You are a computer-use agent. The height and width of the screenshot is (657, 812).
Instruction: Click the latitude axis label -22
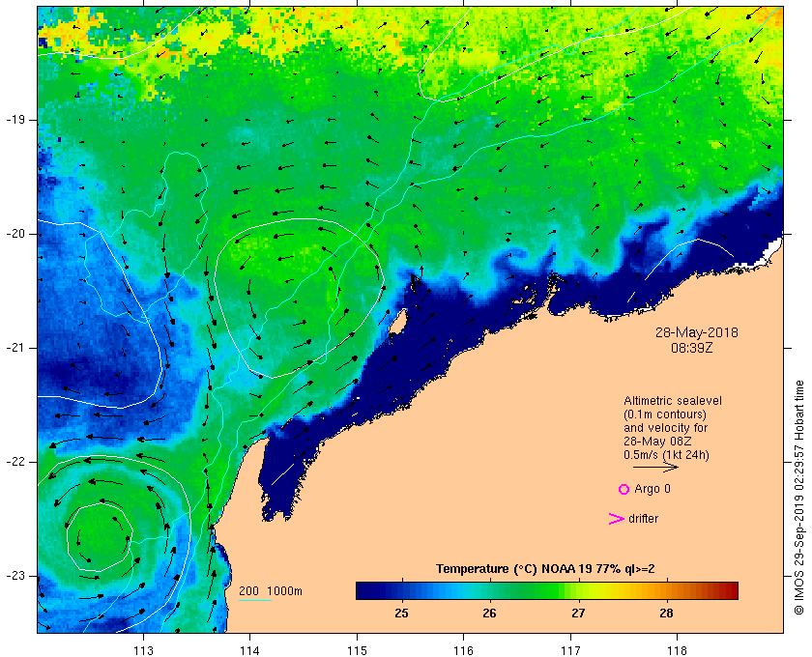pyautogui.click(x=14, y=462)
